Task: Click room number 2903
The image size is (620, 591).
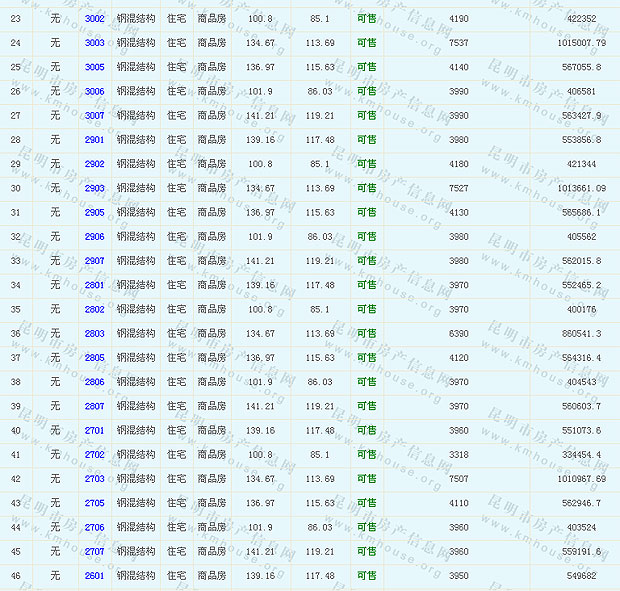Action: point(94,188)
